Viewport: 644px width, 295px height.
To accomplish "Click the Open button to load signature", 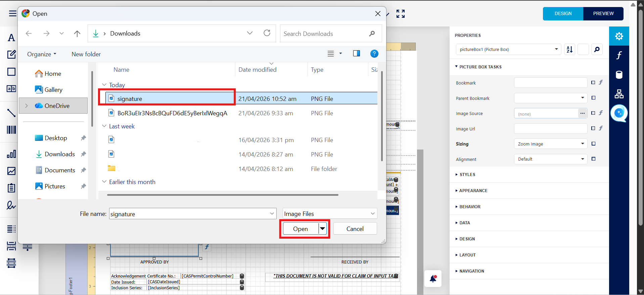I will point(300,229).
